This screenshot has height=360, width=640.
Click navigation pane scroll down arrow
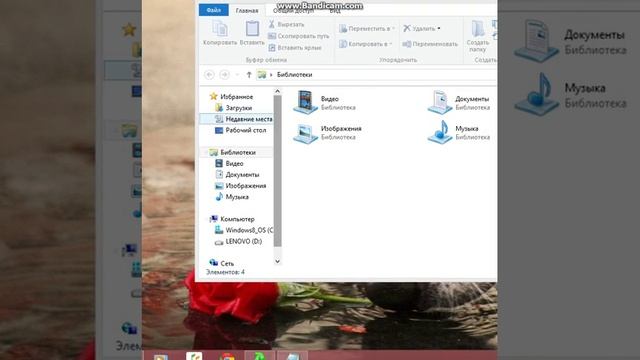click(x=278, y=261)
